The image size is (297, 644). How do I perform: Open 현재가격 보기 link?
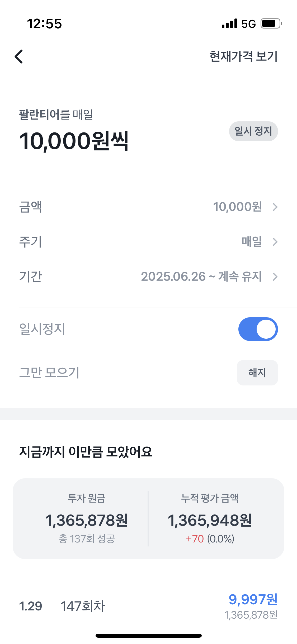[243, 57]
